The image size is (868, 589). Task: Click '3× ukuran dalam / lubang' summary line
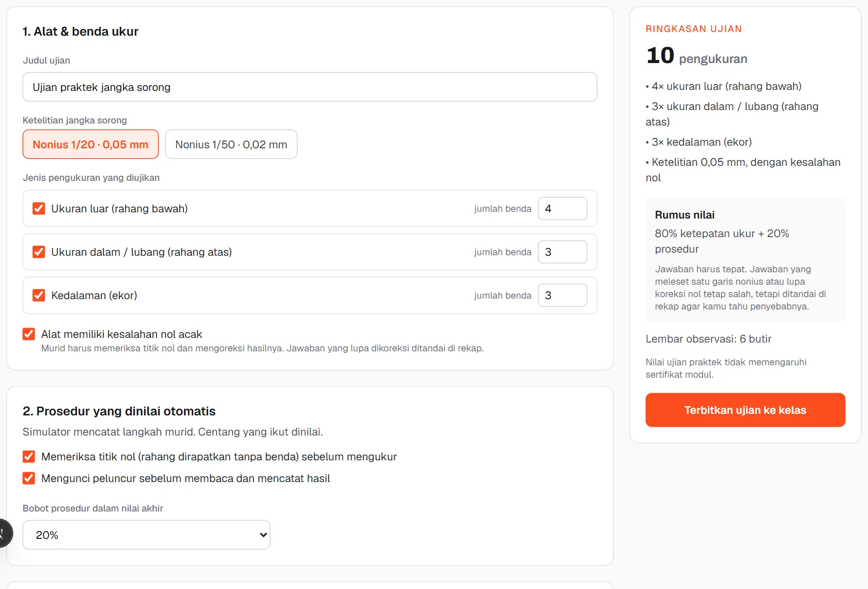click(732, 114)
